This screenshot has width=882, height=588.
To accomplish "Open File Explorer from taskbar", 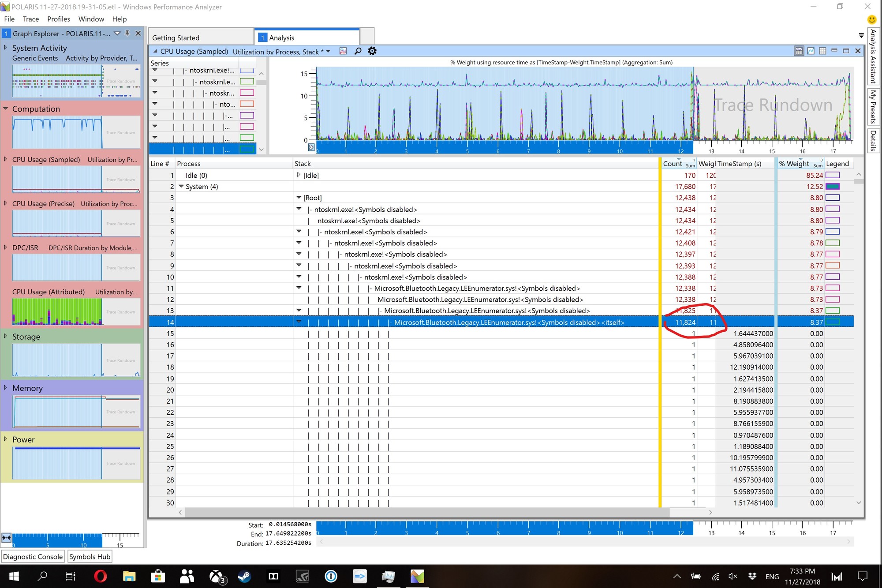I will pyautogui.click(x=129, y=576).
